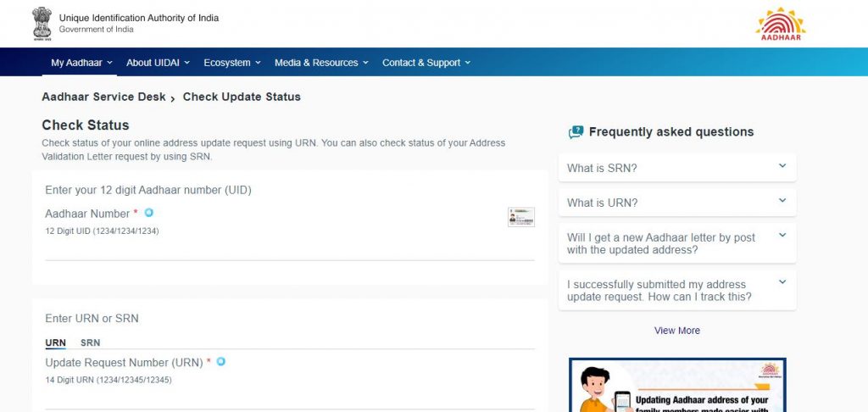Click the Government of India emblem icon
The height and width of the screenshot is (412, 868).
tap(42, 23)
